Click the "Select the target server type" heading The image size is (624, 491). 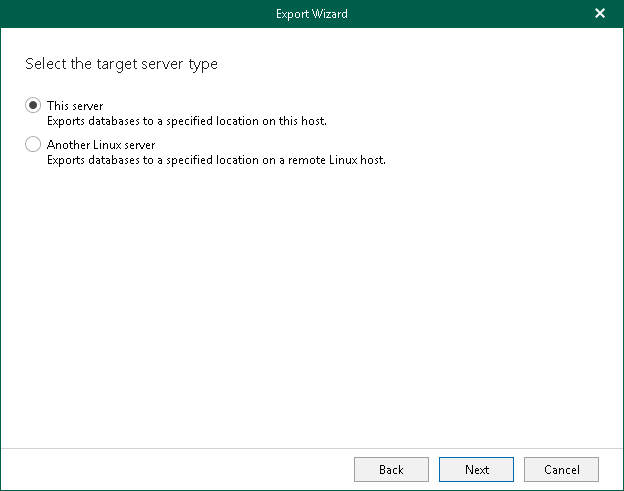tap(121, 64)
